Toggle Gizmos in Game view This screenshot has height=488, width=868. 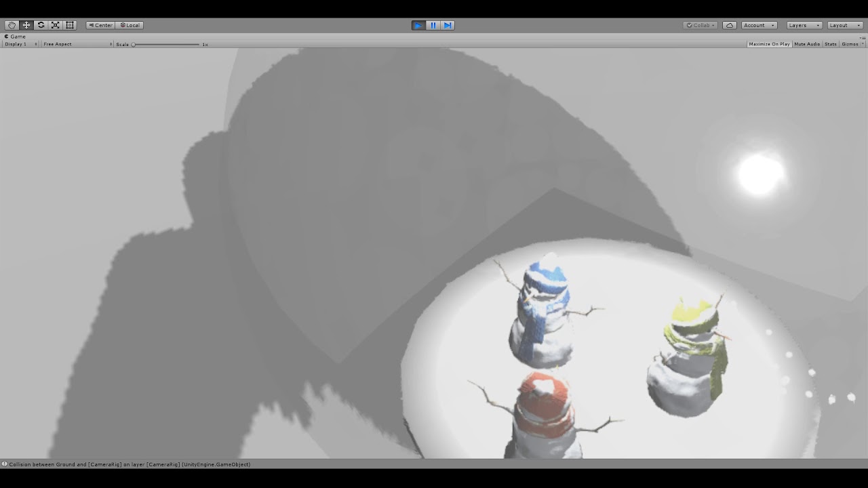tap(850, 44)
